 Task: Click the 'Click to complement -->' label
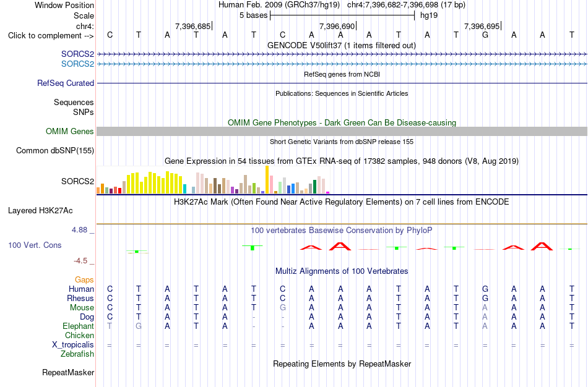click(x=51, y=36)
